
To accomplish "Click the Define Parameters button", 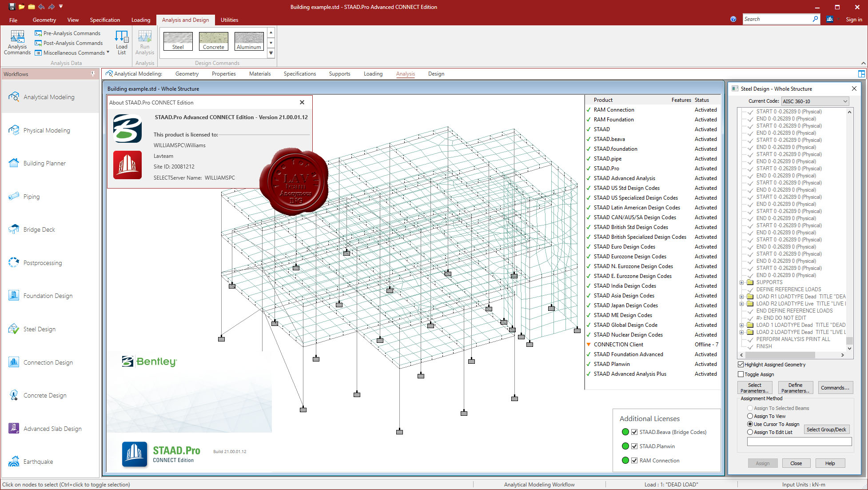I will point(795,388).
